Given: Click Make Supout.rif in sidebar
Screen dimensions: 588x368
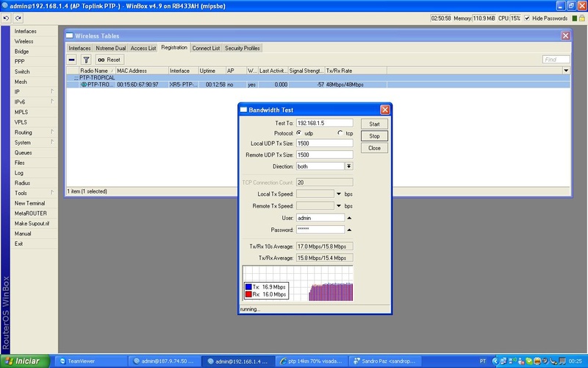Looking at the screenshot, I should (32, 224).
